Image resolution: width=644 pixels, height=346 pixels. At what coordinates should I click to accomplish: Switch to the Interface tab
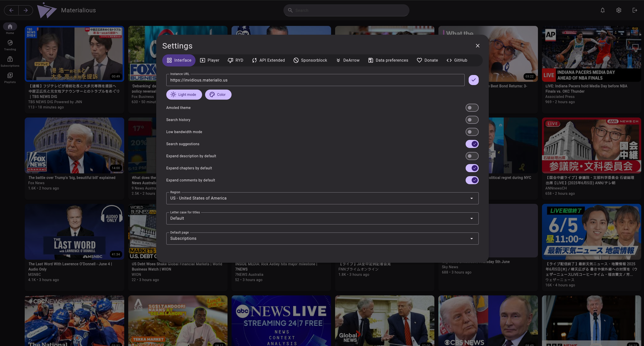point(179,60)
